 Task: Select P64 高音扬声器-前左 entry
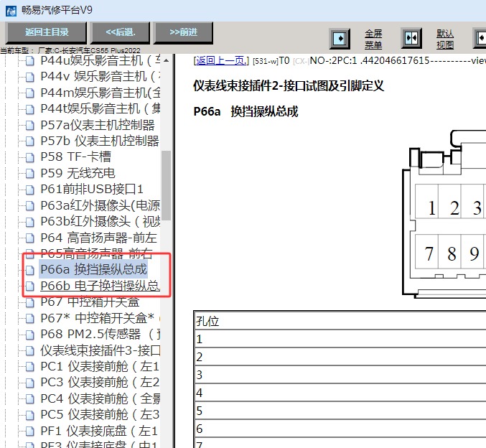pyautogui.click(x=98, y=238)
